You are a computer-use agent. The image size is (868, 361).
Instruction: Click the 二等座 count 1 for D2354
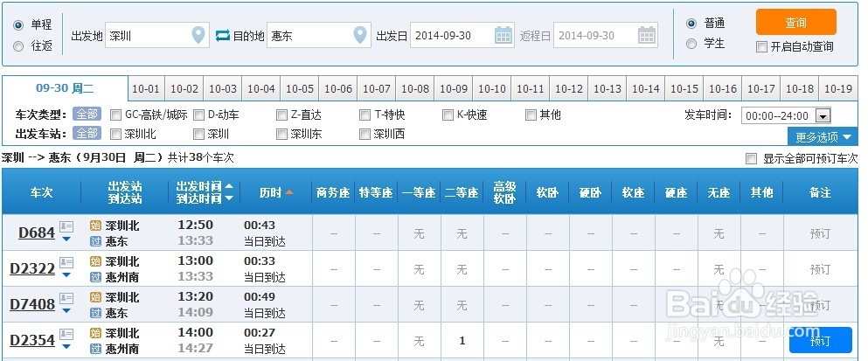coord(462,341)
